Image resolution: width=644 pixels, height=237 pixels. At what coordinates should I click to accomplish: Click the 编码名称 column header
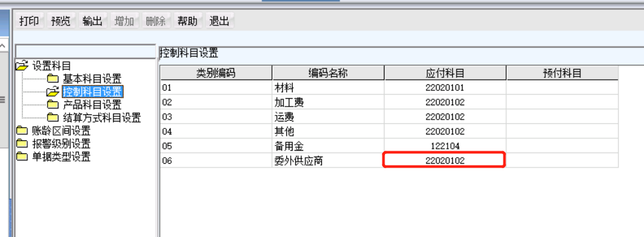tap(328, 73)
